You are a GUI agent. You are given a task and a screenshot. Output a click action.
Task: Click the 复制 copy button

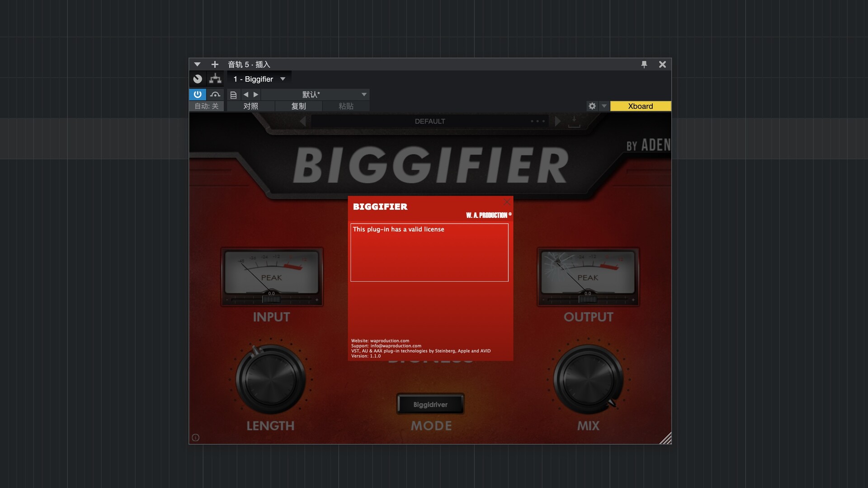pyautogui.click(x=298, y=106)
